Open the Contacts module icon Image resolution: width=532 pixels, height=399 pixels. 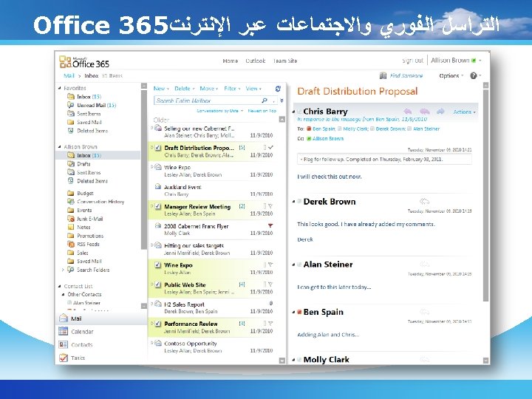[x=63, y=344]
